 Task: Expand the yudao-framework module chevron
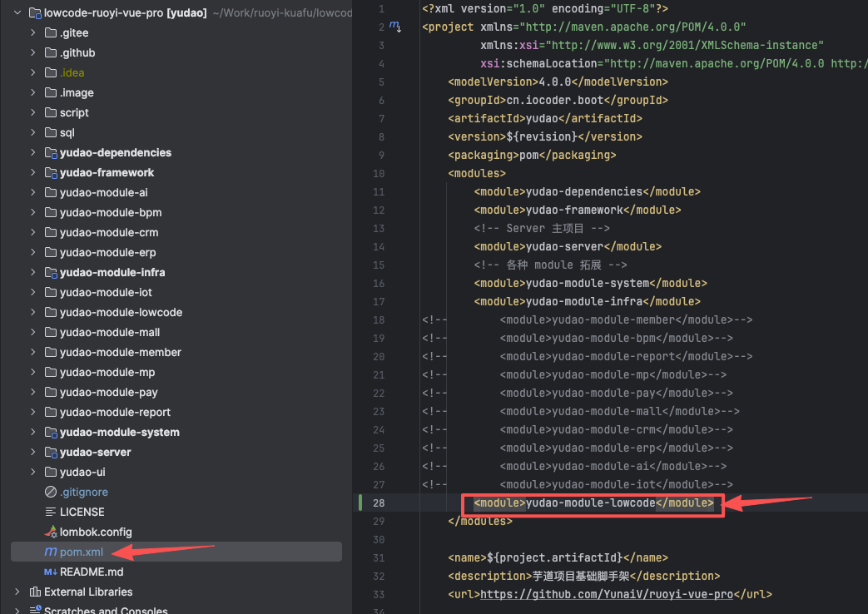(x=32, y=172)
